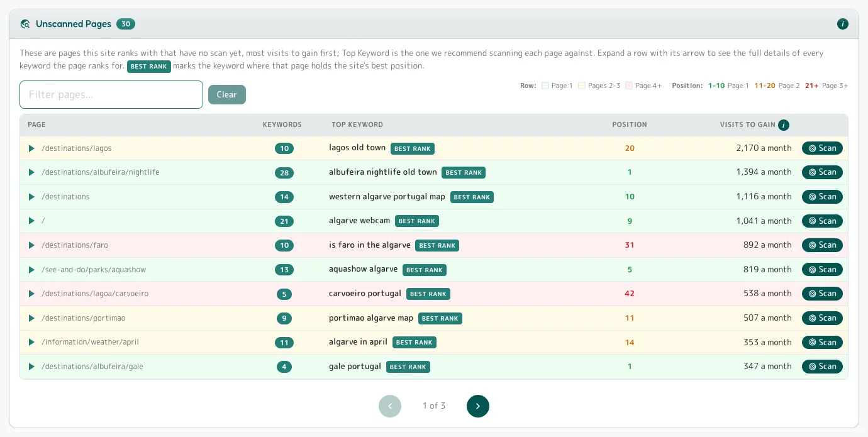The width and height of the screenshot is (868, 437).
Task: Scan the portimao algarve map page
Action: 822,318
